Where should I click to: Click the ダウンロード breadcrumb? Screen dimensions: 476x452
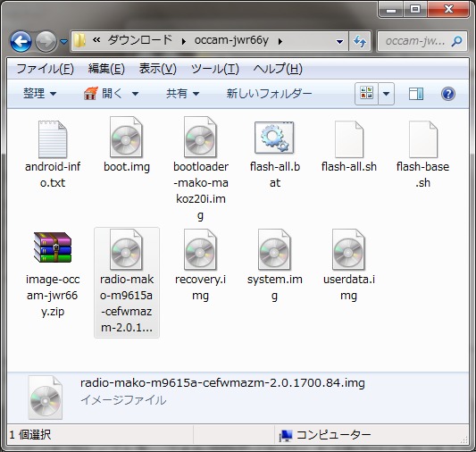click(140, 40)
